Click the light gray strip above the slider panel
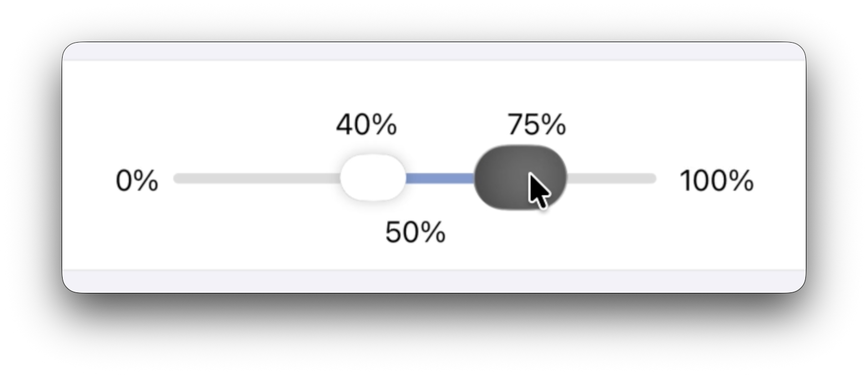This screenshot has height=375, width=868. [433, 51]
